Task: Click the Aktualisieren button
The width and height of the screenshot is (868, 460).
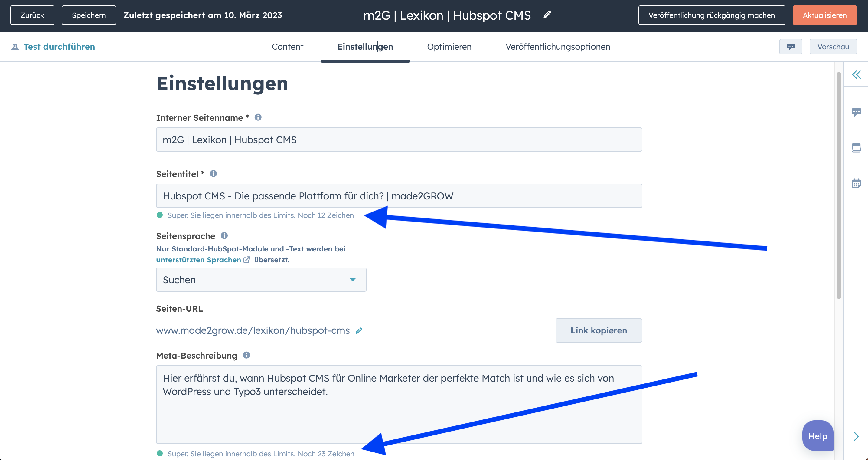Action: [x=824, y=15]
